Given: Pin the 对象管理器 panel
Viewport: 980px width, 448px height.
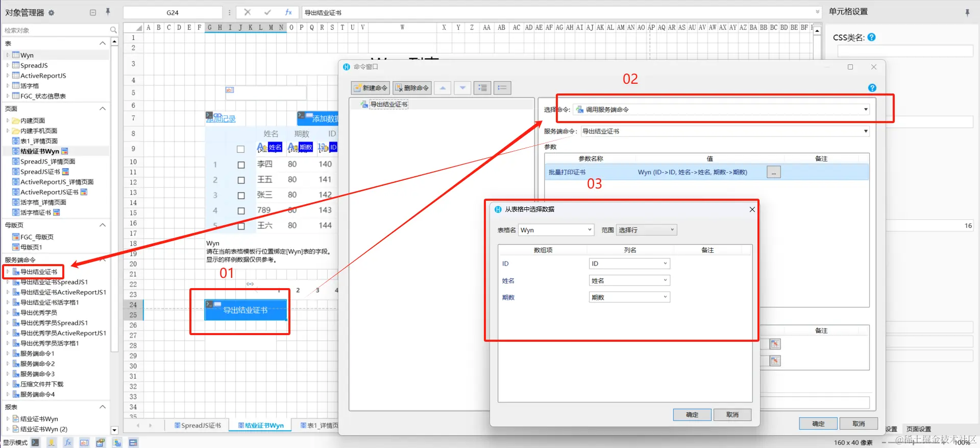Looking at the screenshot, I should click(108, 12).
